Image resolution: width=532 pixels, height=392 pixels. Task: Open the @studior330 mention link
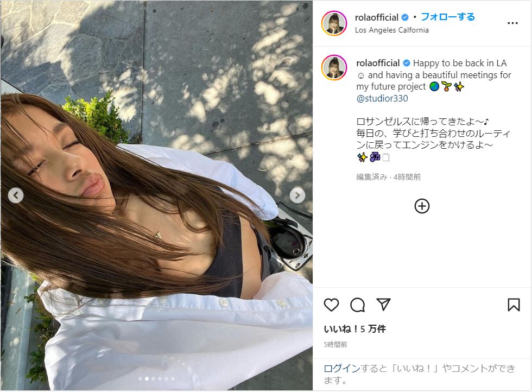[382, 98]
